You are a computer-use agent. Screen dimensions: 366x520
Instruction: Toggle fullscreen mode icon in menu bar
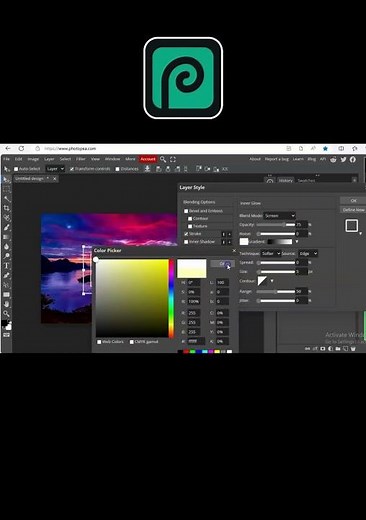[x=173, y=159]
